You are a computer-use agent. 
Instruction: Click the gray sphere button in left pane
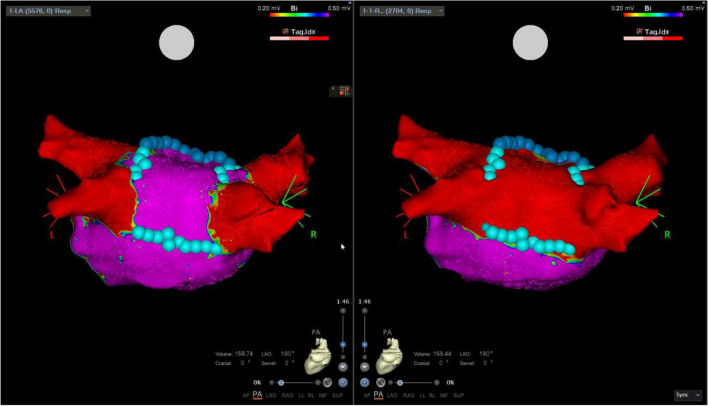327,382
